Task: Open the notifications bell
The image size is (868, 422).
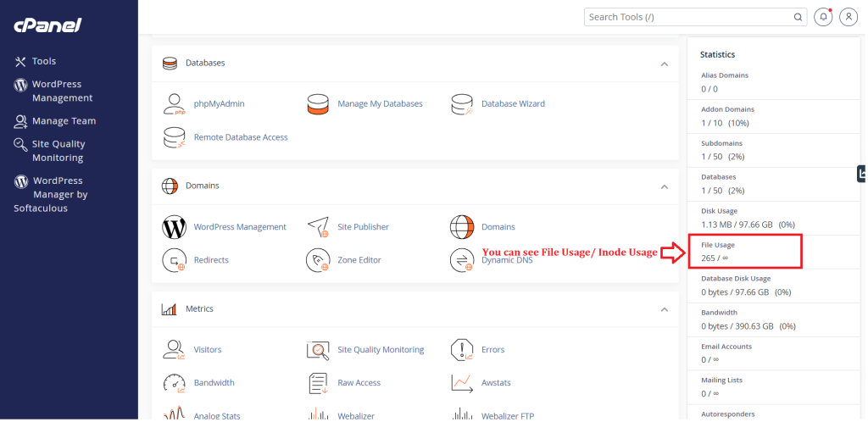Action: coord(824,17)
